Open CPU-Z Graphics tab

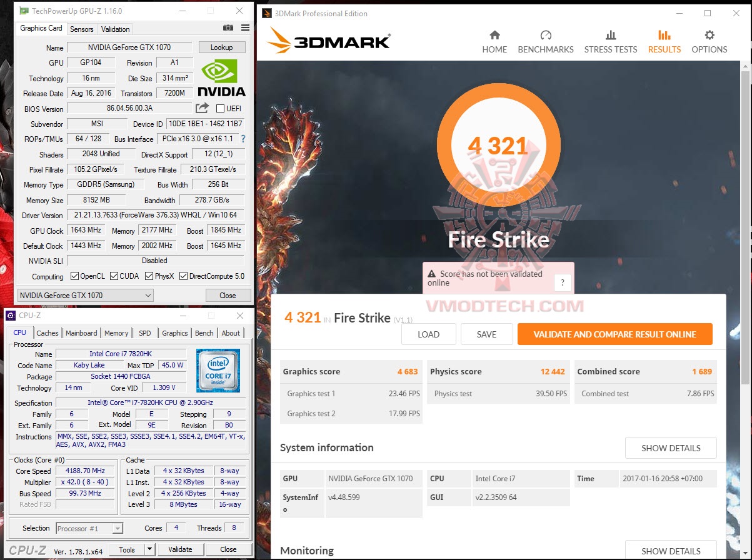pos(175,333)
